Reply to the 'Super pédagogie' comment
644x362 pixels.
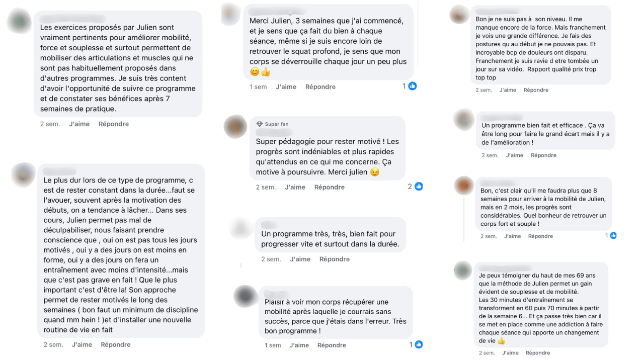pos(329,187)
